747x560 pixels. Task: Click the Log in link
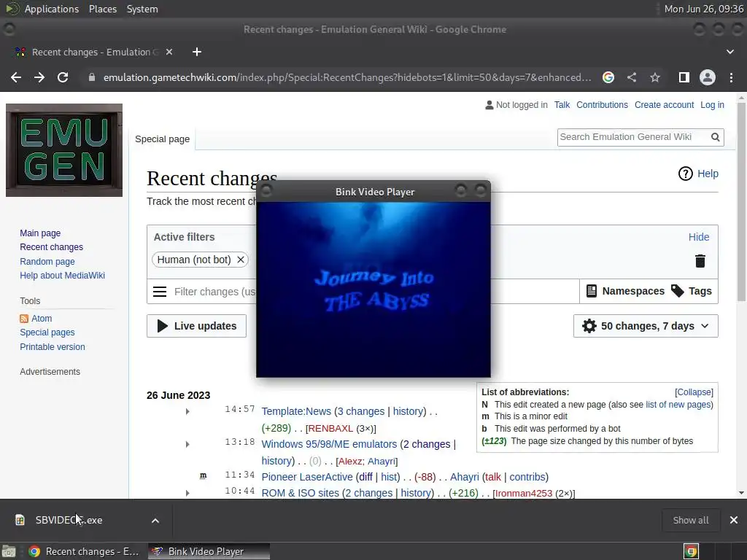[712, 105]
